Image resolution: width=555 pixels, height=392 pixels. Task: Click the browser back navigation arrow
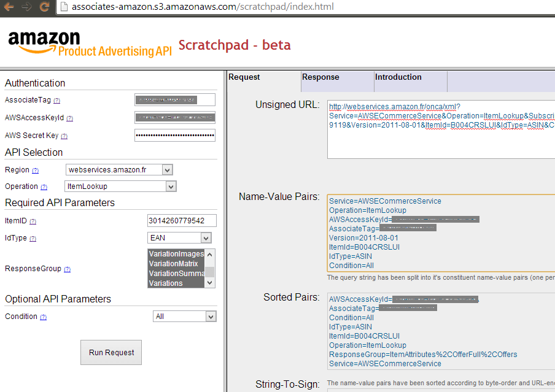(9, 7)
